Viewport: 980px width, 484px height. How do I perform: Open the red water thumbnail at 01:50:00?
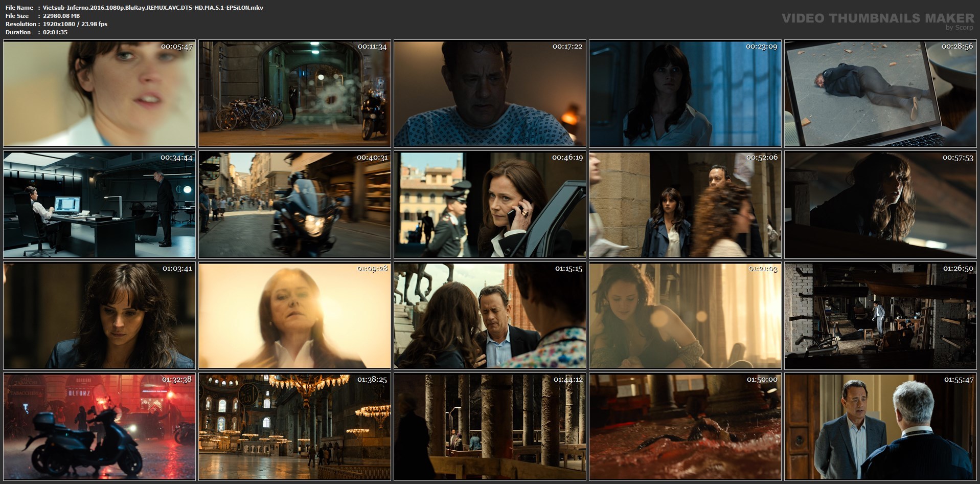point(685,427)
